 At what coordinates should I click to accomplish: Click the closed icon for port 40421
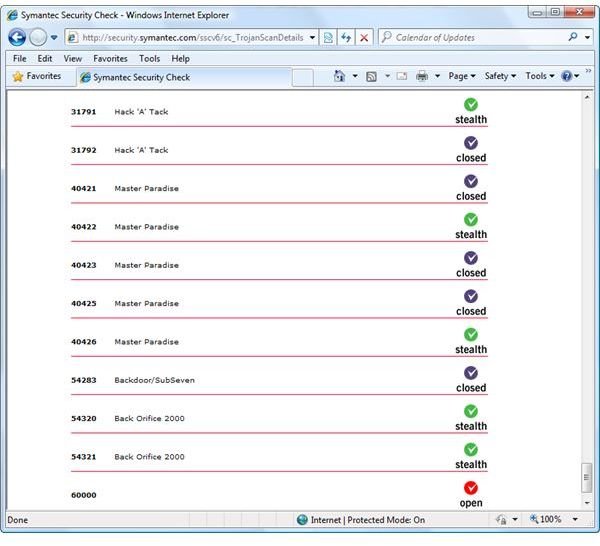pos(471,181)
